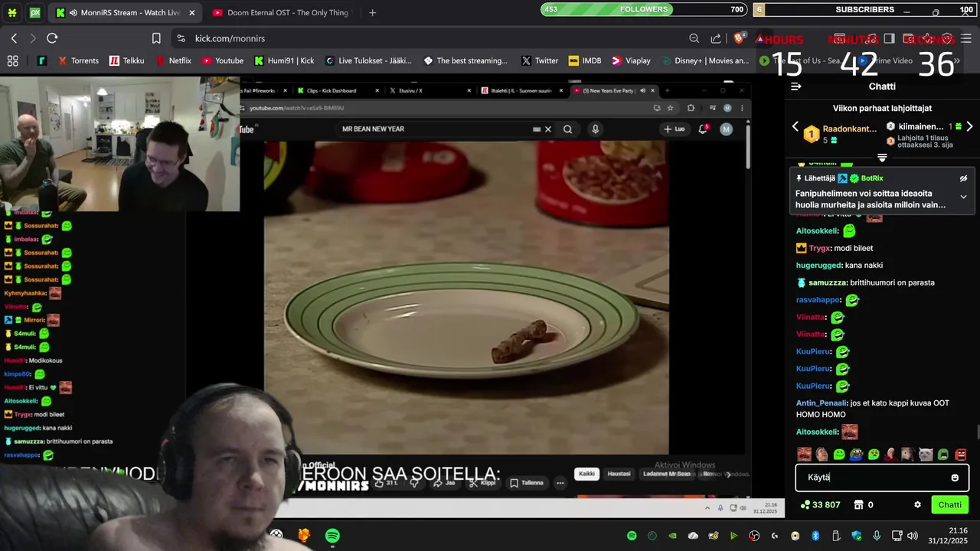Open chat settings gear
This screenshot has width=980, height=551.
coord(917,505)
